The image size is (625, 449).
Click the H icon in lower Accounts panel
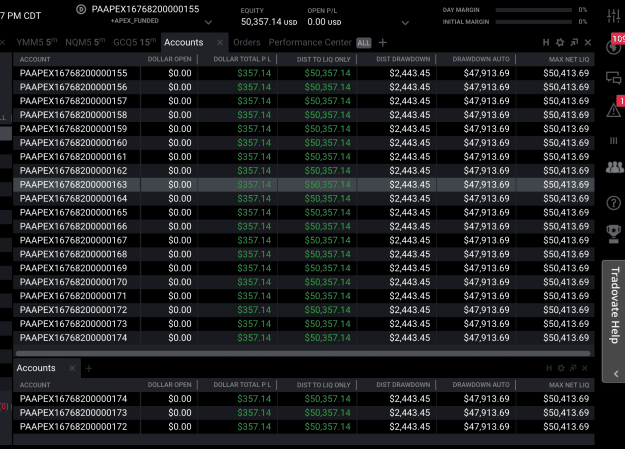point(549,368)
